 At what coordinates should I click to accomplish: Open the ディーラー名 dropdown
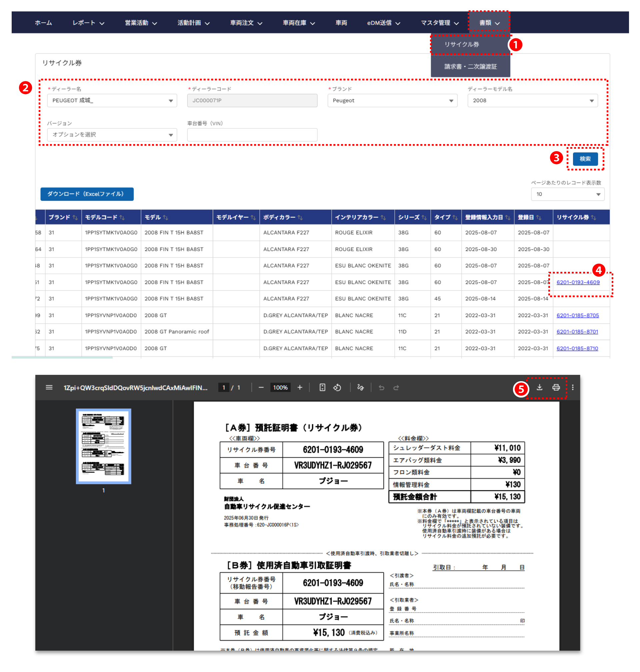click(112, 100)
